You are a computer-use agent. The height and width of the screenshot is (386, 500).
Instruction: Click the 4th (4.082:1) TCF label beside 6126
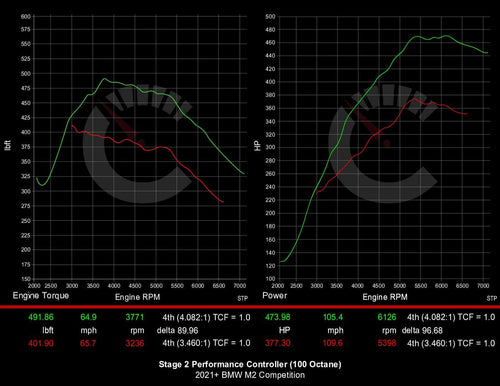tap(451, 317)
